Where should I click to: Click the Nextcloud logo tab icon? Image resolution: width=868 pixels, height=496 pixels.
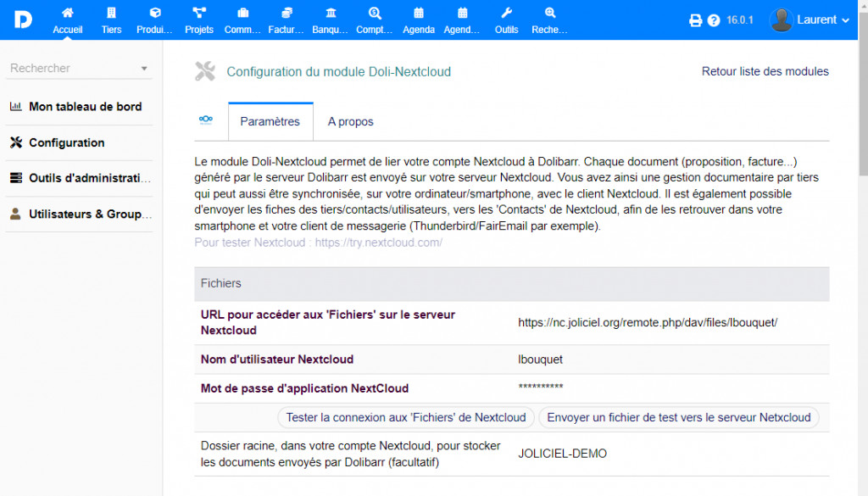[x=206, y=119]
